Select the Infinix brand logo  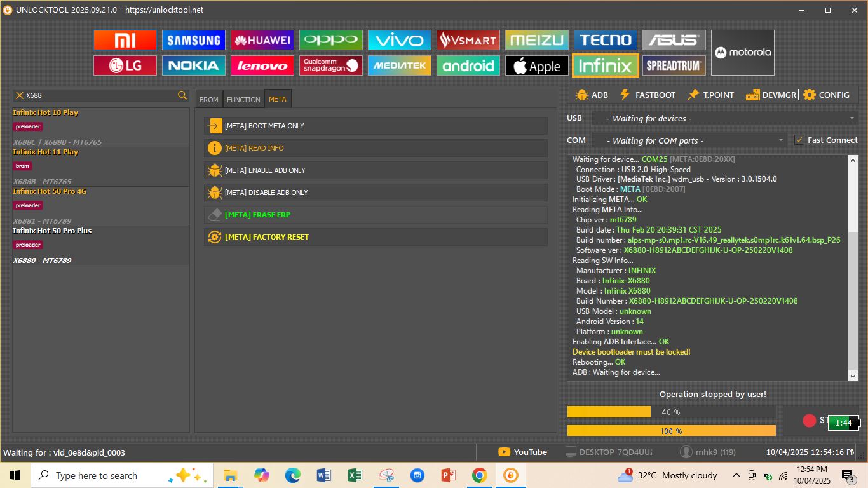coord(605,65)
